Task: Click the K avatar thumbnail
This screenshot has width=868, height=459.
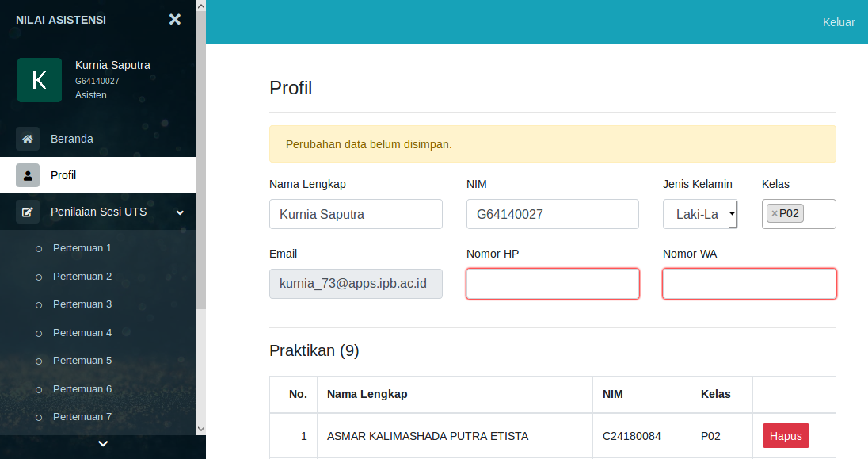Action: point(40,80)
